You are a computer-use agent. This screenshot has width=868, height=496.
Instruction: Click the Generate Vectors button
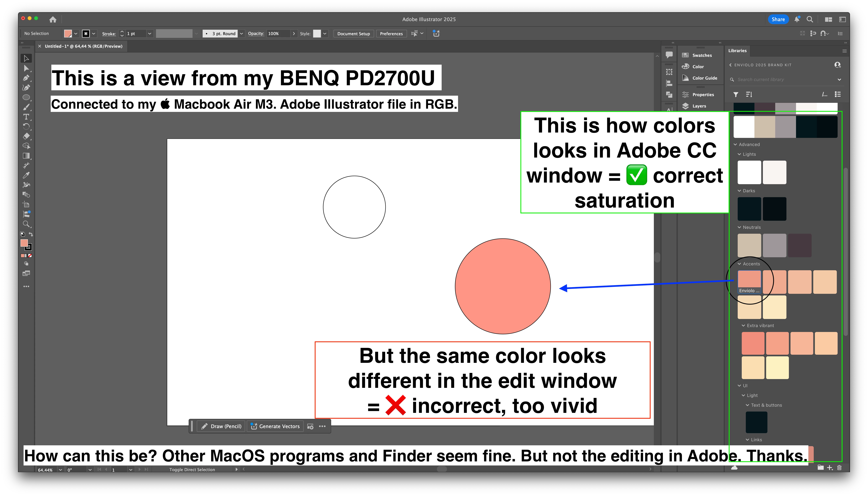(x=275, y=426)
